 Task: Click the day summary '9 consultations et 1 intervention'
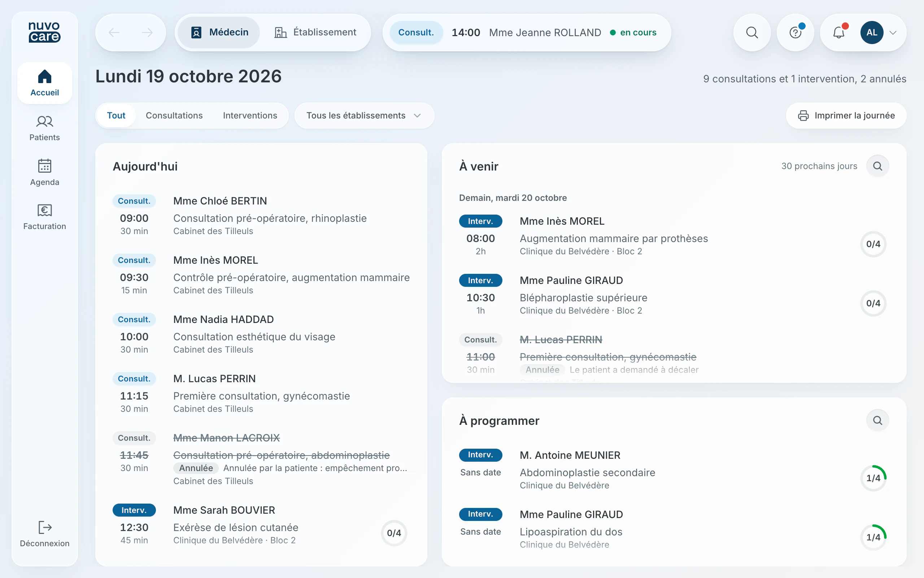[x=805, y=79]
